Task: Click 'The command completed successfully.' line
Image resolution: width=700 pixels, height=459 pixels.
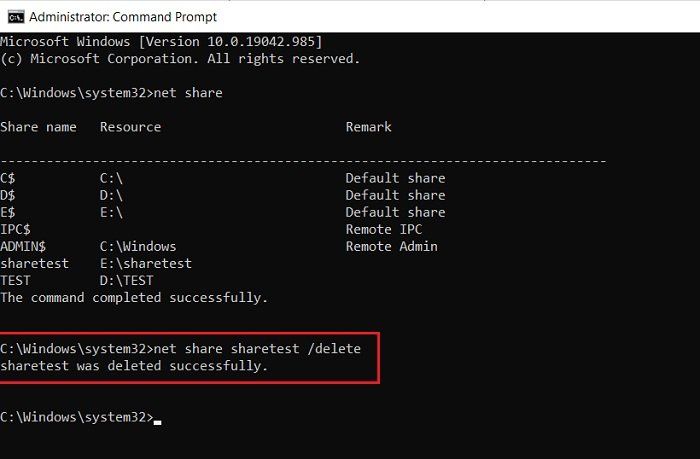Action: pyautogui.click(x=134, y=297)
